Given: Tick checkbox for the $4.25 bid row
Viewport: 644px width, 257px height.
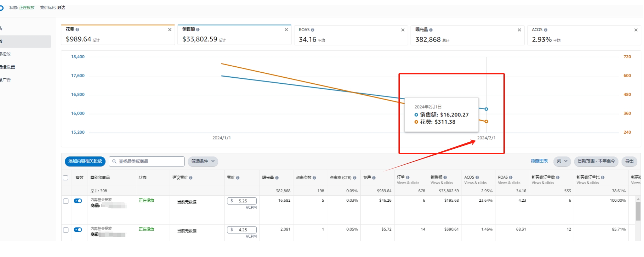Looking at the screenshot, I should coord(66,230).
